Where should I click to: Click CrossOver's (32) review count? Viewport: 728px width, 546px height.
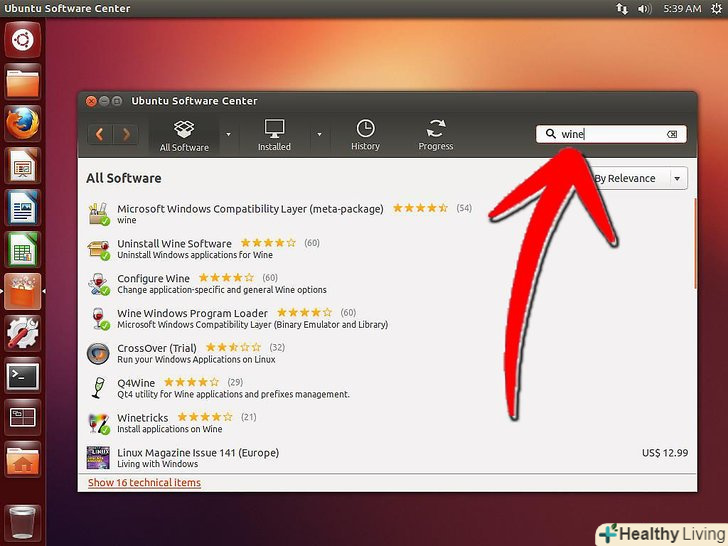277,347
